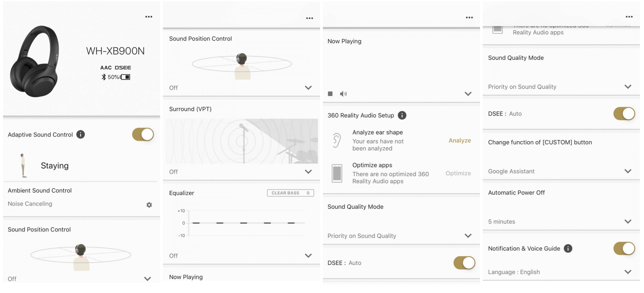Show info about Notification & Voice Guide
The height and width of the screenshot is (293, 644).
coord(568,248)
